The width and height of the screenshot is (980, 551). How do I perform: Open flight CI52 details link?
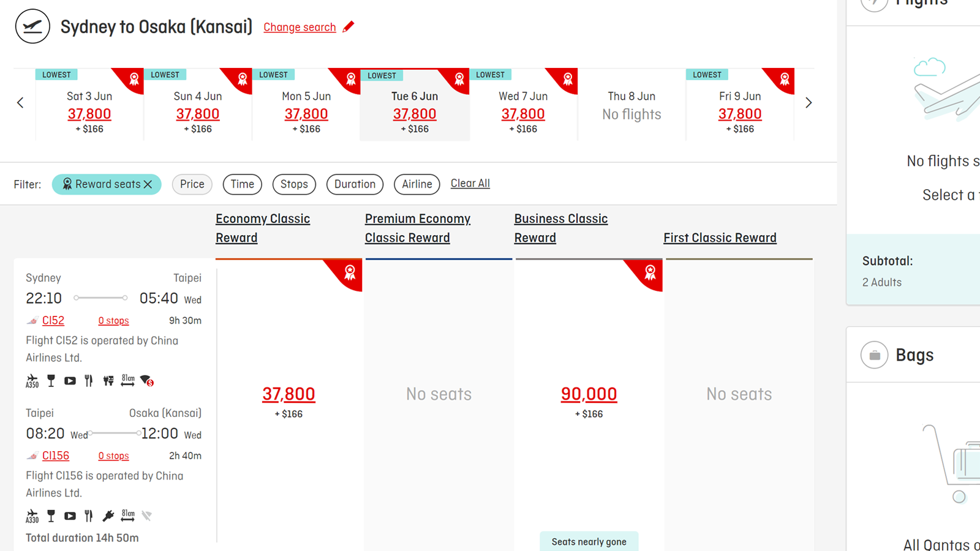(x=53, y=321)
